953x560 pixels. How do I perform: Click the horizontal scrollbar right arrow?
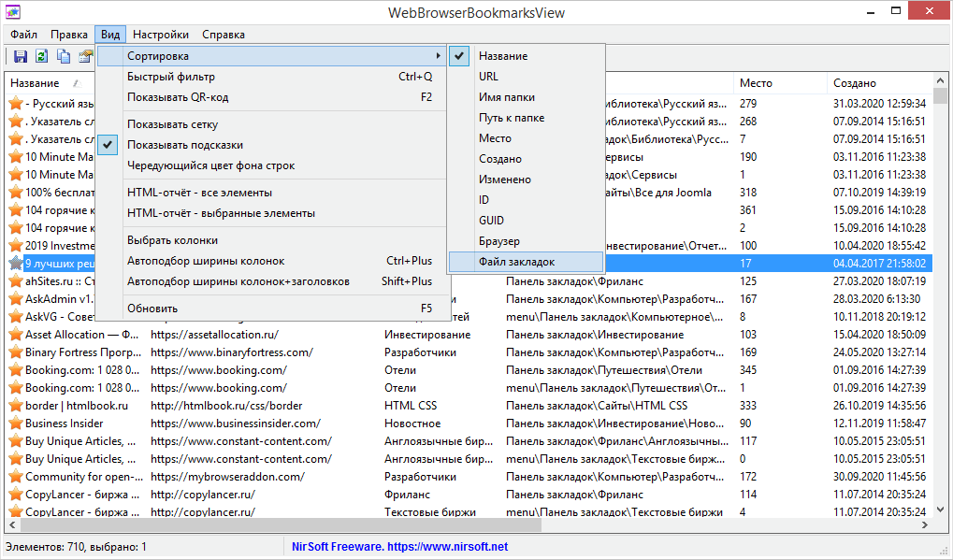coord(925,524)
